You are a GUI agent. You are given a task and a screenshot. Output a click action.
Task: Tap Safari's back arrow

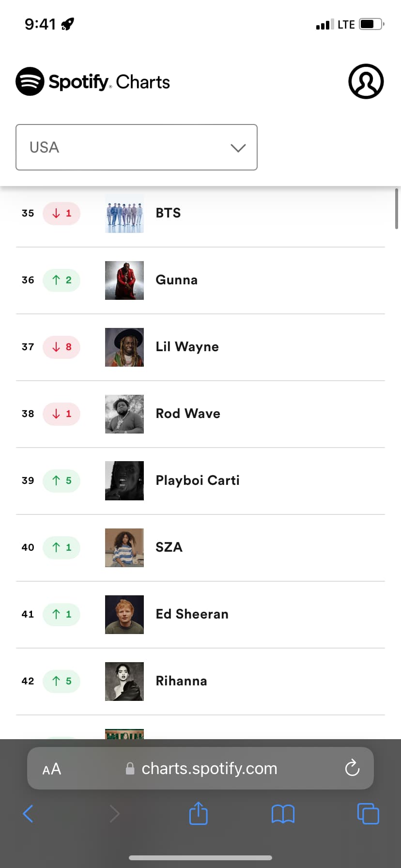click(28, 814)
